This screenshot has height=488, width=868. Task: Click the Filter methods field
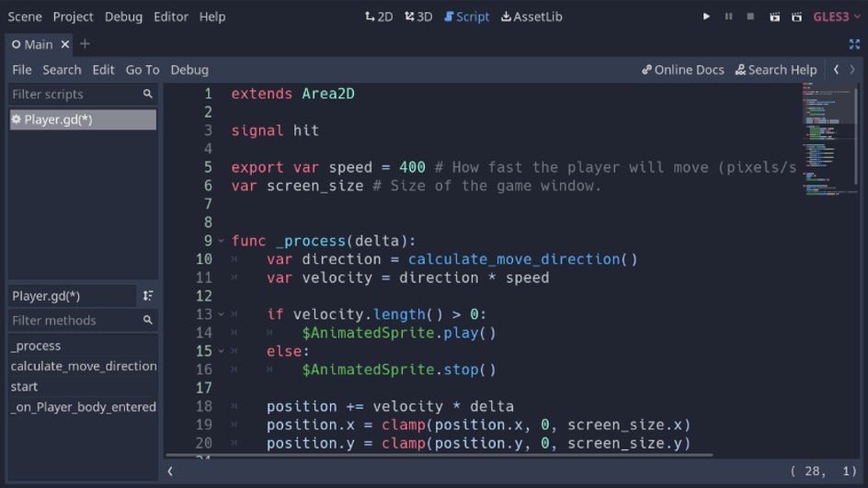(x=83, y=321)
